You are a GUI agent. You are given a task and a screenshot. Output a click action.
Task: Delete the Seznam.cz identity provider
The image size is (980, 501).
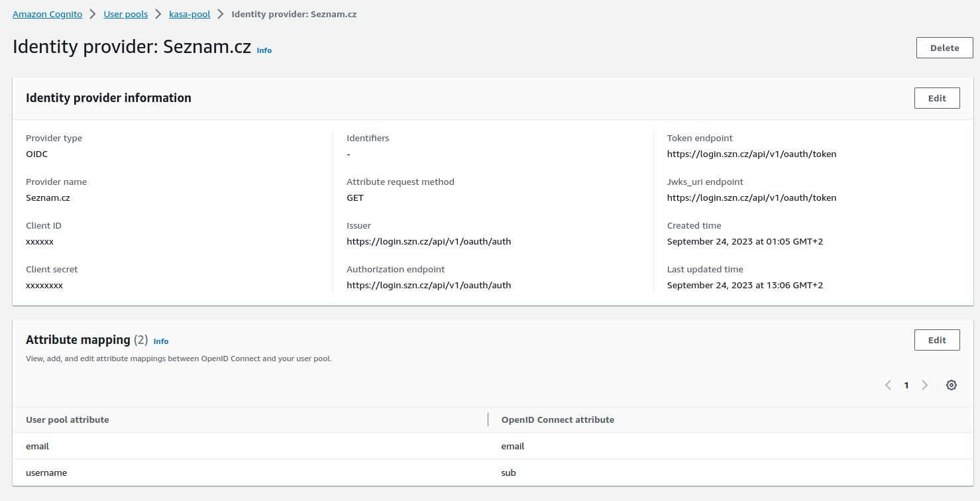click(x=945, y=48)
